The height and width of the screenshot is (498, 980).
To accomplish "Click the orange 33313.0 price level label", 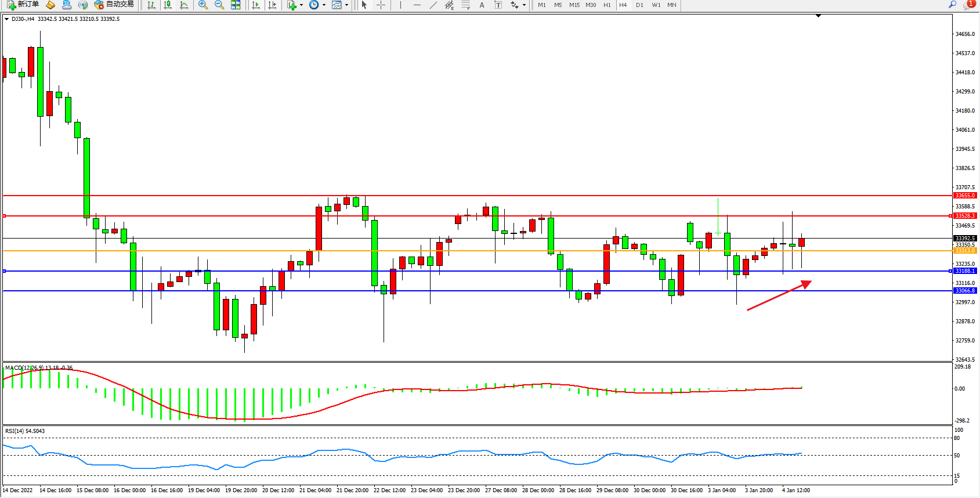I will (x=965, y=251).
